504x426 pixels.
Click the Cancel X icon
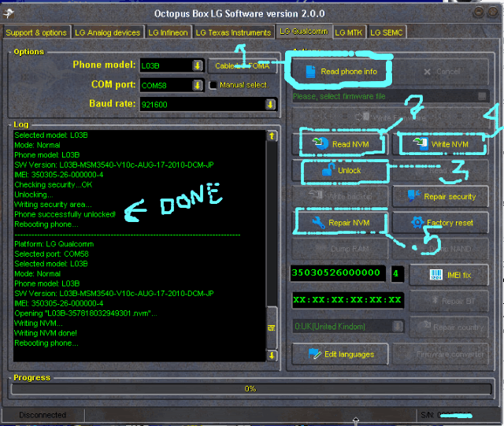click(x=427, y=72)
